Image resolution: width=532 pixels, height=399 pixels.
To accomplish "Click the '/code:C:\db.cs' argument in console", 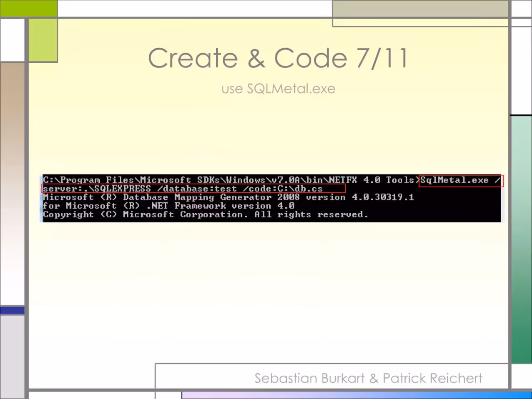I will point(283,189).
